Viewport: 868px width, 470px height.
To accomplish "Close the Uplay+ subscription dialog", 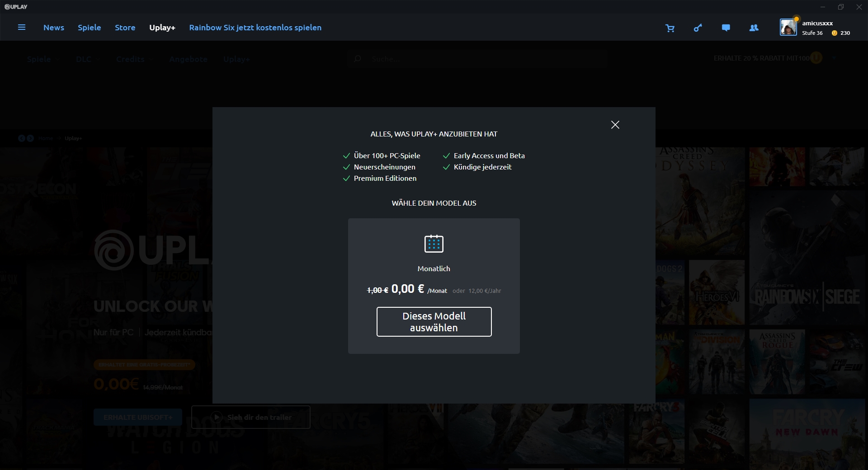I will (615, 125).
